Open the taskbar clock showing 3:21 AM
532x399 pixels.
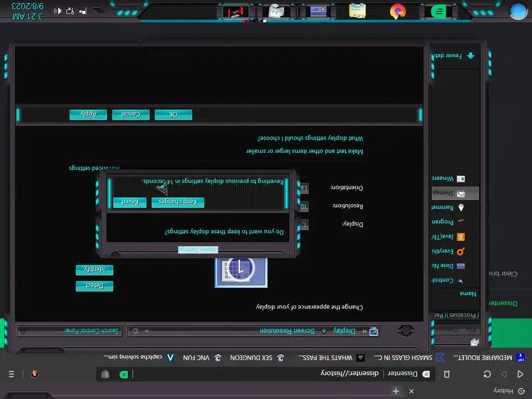[x=28, y=11]
